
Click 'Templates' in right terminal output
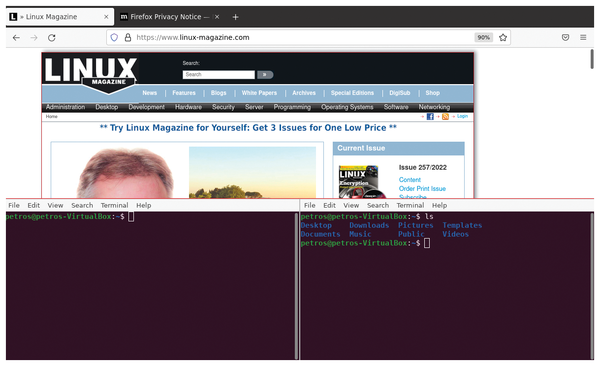[x=462, y=225]
